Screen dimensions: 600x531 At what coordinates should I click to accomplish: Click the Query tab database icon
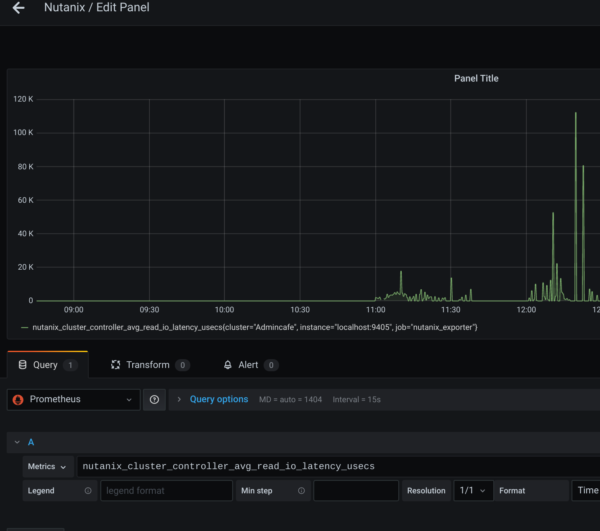23,365
